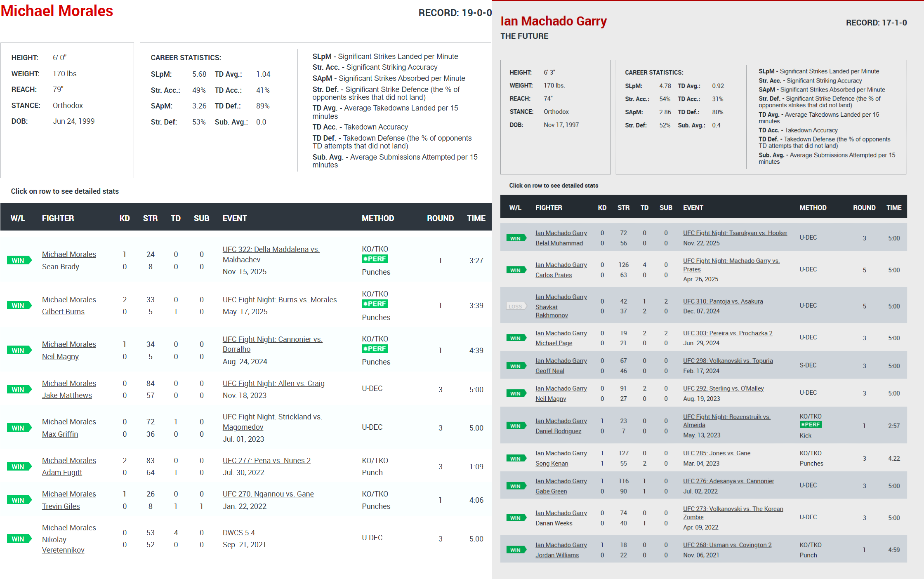Open UFC 285: Jones vs. Gane event
Screen dimensions: 924x579
(x=717, y=453)
